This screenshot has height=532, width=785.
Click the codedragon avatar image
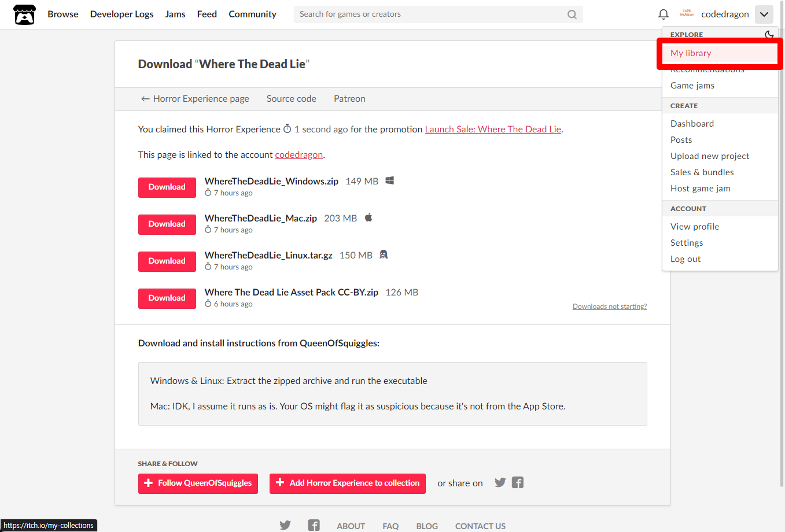pyautogui.click(x=687, y=14)
